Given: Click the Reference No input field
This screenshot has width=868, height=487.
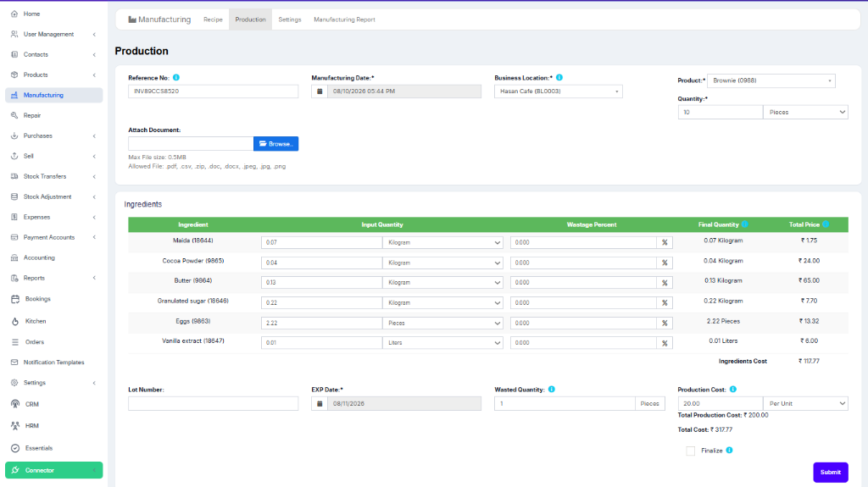Looking at the screenshot, I should point(213,91).
